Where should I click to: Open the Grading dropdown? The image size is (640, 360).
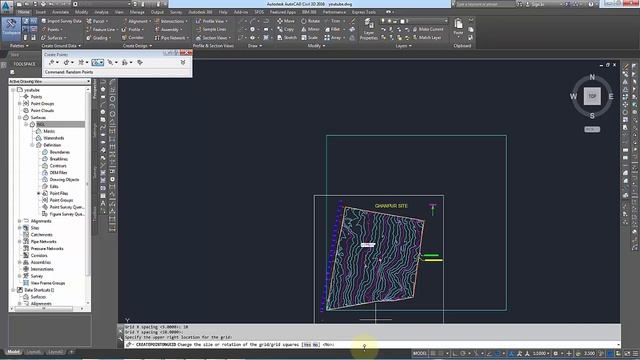pyautogui.click(x=98, y=38)
